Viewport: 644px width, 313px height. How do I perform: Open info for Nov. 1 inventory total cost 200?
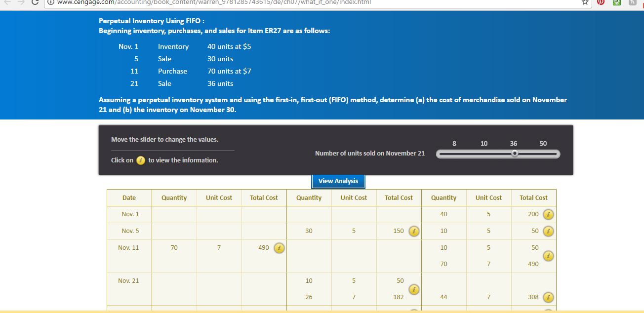point(547,214)
